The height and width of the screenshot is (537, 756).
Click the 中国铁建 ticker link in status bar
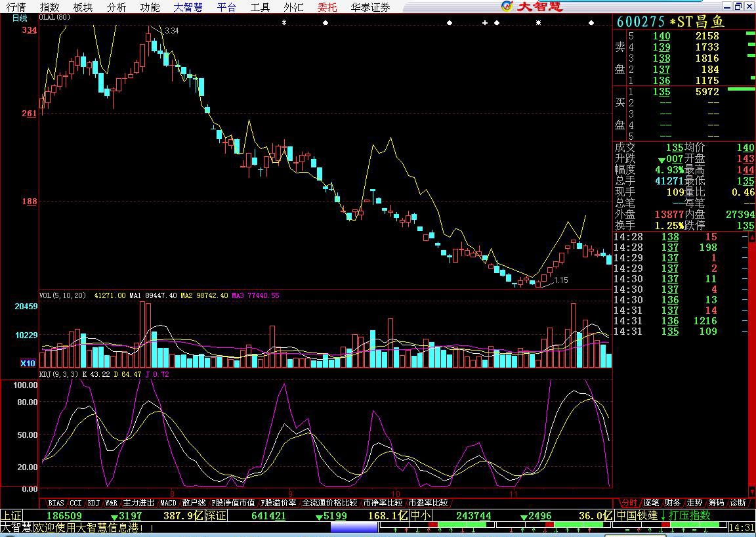pos(636,516)
